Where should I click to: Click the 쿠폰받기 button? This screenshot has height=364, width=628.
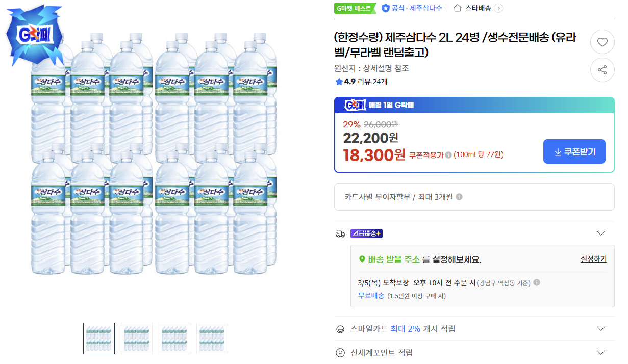pos(574,151)
